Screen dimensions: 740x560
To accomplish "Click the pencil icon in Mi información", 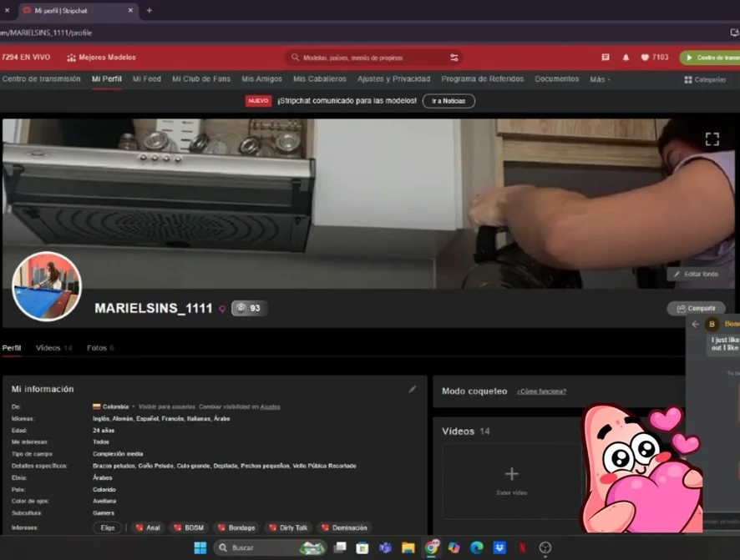I will [412, 389].
